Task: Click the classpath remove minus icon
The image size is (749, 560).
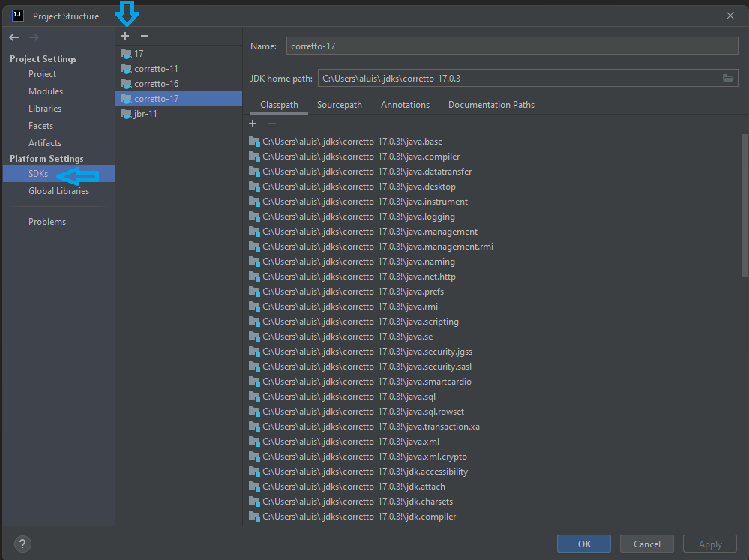Action: [272, 124]
